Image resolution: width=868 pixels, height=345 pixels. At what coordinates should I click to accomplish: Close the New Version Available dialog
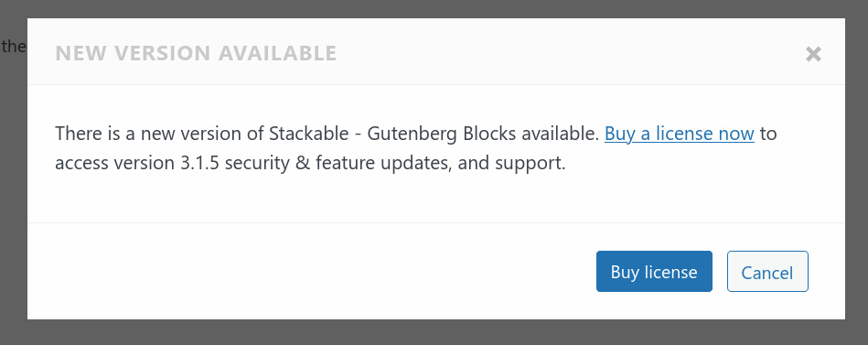[x=812, y=54]
